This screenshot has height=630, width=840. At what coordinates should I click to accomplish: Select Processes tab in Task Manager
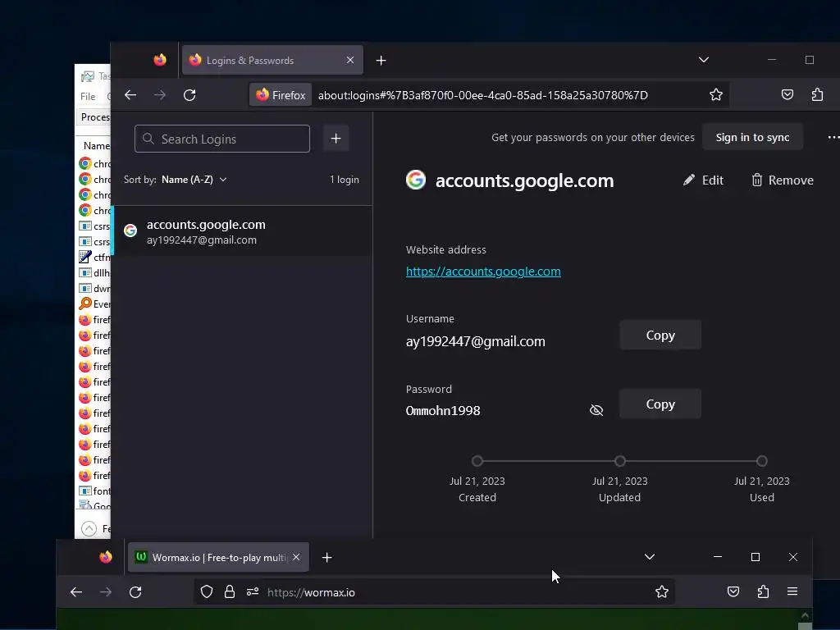pyautogui.click(x=95, y=116)
